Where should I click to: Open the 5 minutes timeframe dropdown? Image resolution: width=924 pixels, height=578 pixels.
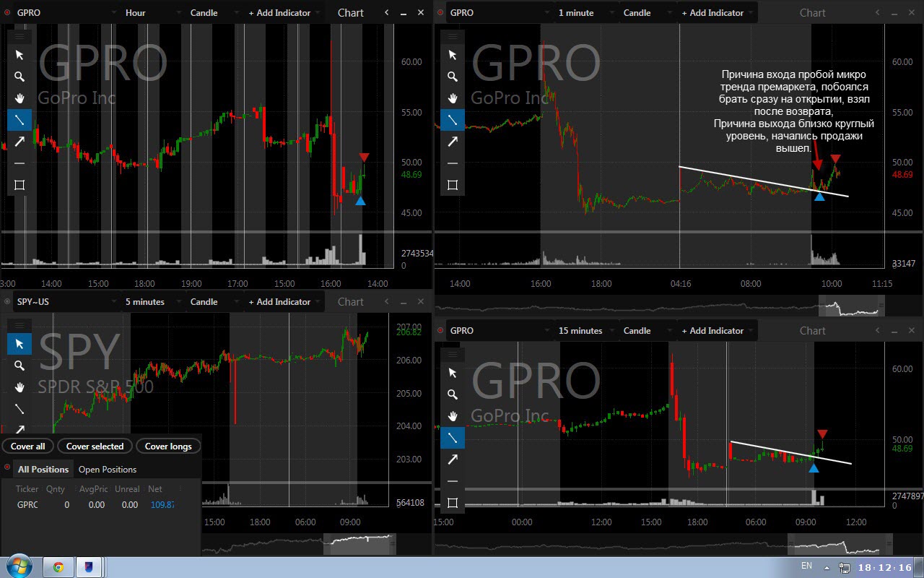pyautogui.click(x=152, y=302)
